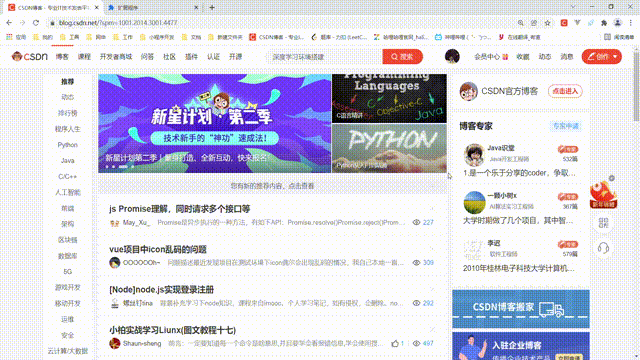Screen dimensions: 640x360
Task: Open the 工具 bookmarks folder
Action: click(70, 37)
